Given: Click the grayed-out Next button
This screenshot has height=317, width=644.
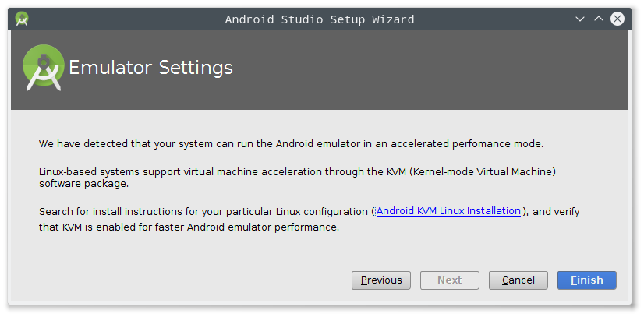Looking at the screenshot, I should [450, 280].
